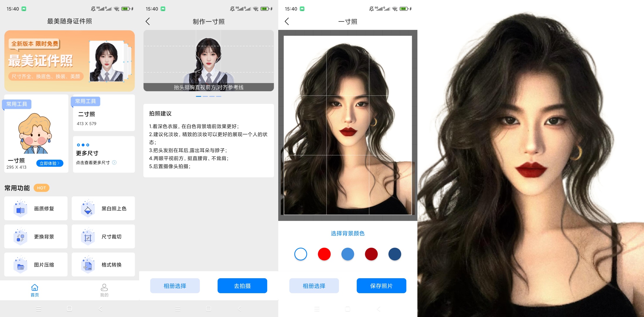Tap the Android home button on first screen
This screenshot has height=317, width=644.
(70, 309)
